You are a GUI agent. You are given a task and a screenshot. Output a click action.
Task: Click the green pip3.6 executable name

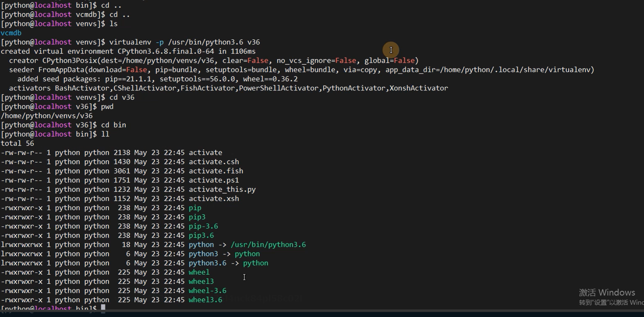pos(201,236)
